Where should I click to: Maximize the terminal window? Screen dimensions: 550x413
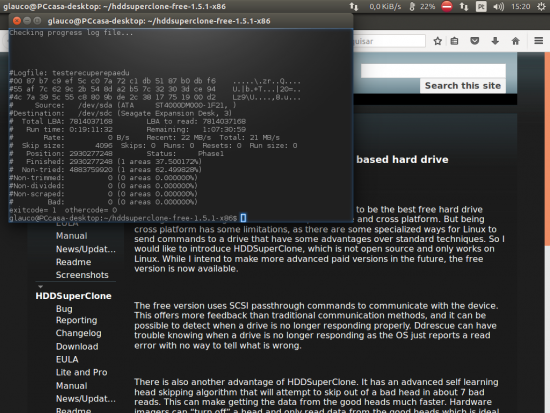[37, 21]
